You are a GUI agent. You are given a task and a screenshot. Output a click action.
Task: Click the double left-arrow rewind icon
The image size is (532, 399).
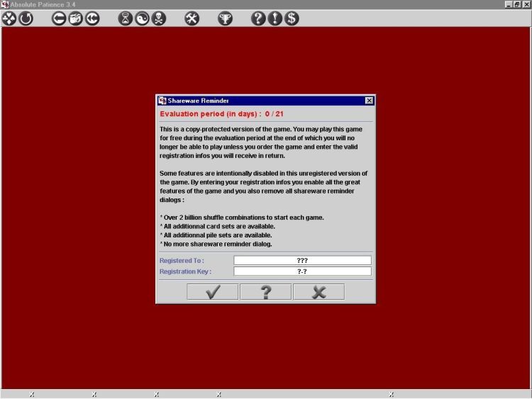click(x=92, y=18)
